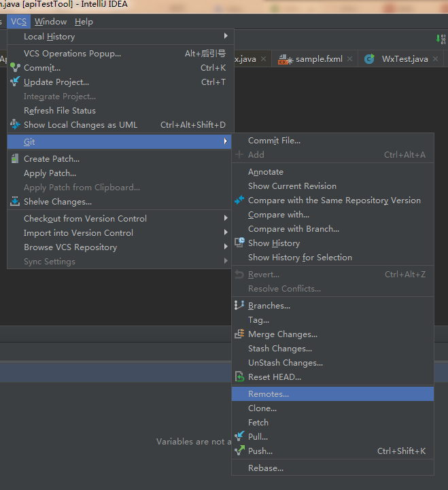Choose Rebase... in Git submenu
This screenshot has height=490, width=448.
332,468
